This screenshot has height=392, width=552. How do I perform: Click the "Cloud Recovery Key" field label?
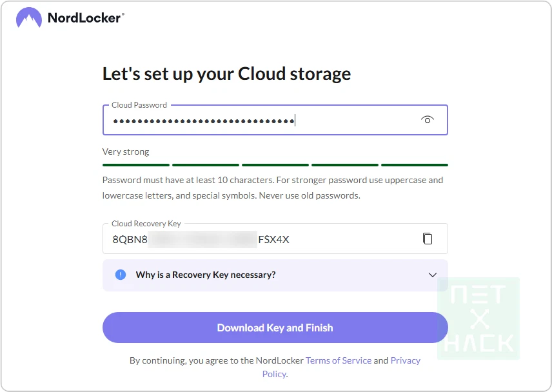click(146, 224)
